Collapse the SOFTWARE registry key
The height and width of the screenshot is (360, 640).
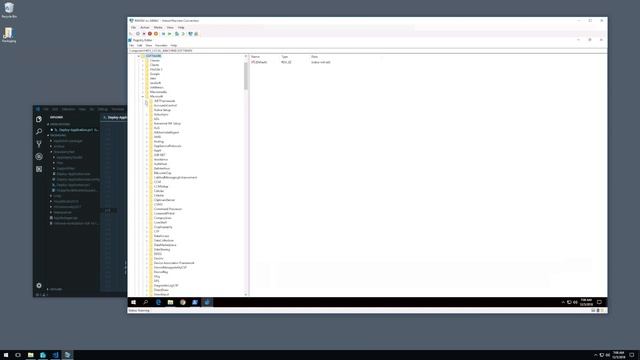coord(139,56)
